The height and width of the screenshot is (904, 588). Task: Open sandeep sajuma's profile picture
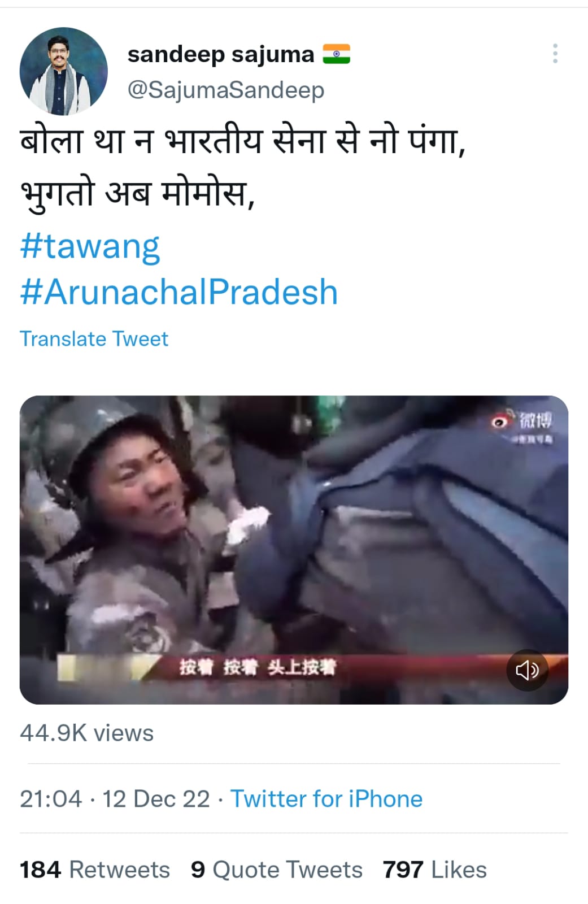(63, 71)
